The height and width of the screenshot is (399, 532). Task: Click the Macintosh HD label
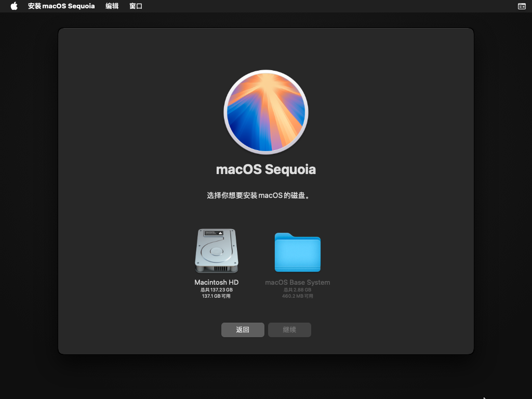tap(217, 282)
